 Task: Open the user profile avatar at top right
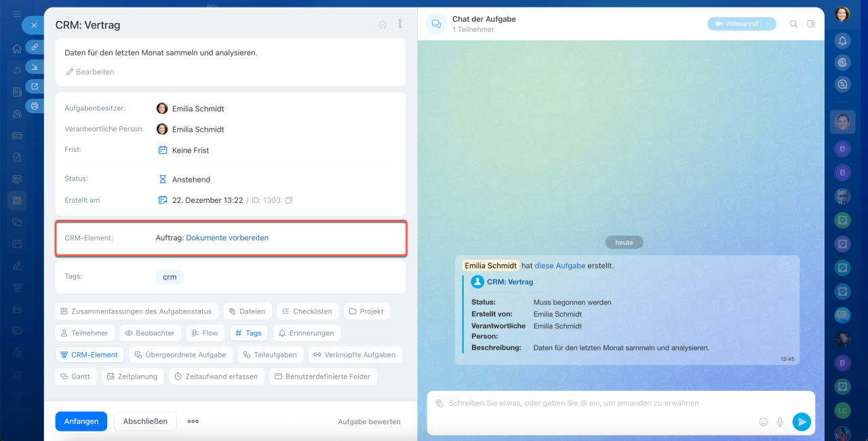pyautogui.click(x=842, y=14)
